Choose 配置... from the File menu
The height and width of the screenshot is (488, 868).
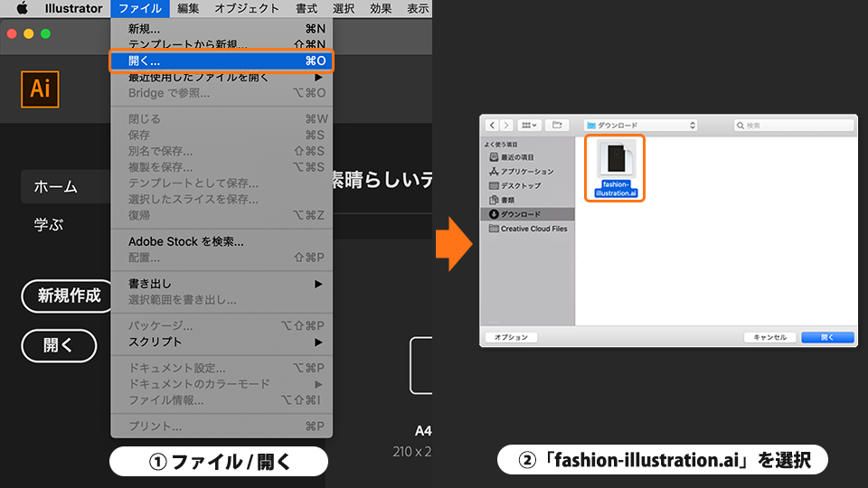pos(222,258)
